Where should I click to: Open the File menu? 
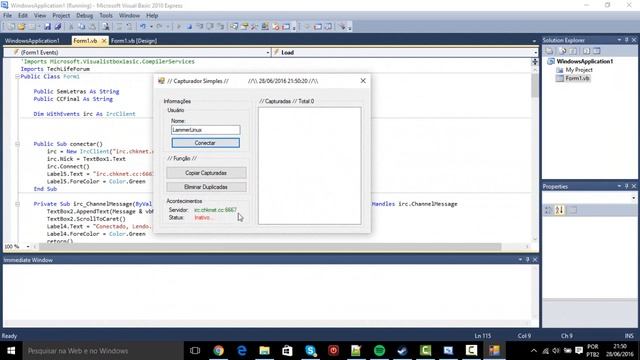8,16
